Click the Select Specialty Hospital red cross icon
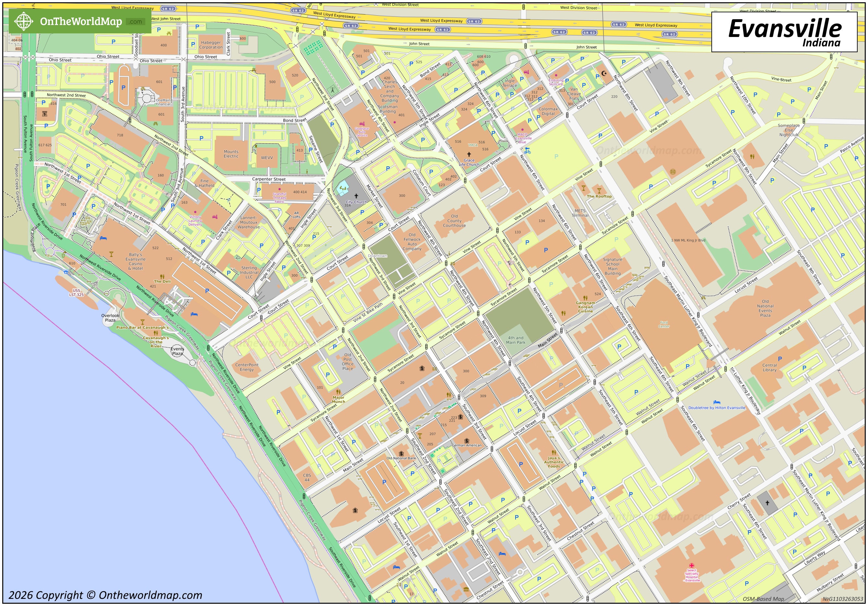This screenshot has height=606, width=868. (x=692, y=565)
